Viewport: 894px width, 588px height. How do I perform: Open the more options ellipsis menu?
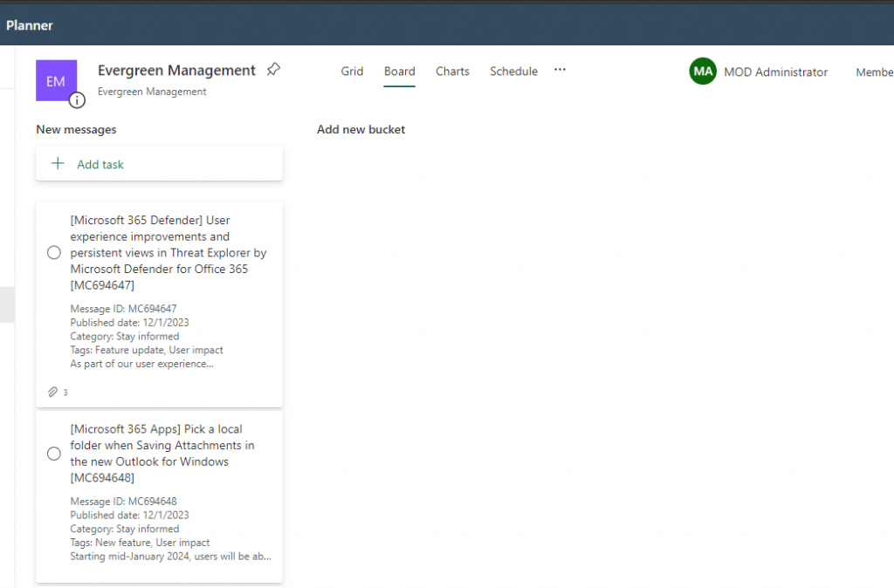[x=560, y=71]
